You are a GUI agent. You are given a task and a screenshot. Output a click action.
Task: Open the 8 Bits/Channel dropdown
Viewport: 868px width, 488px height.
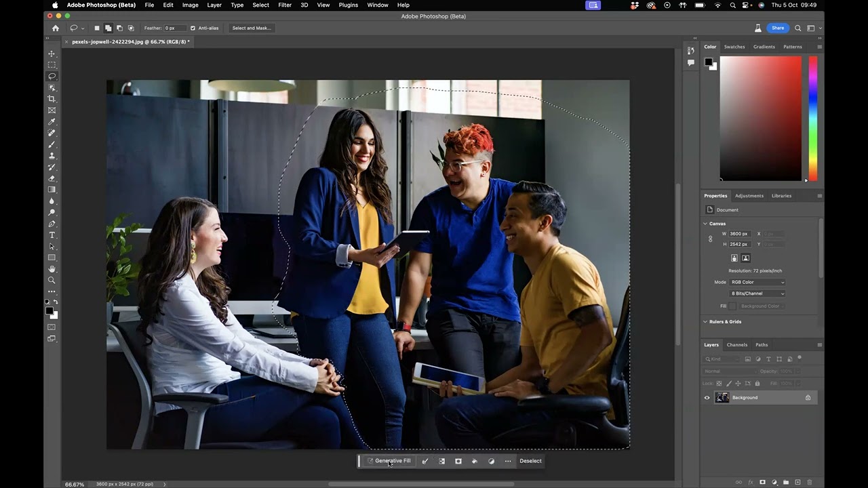point(757,293)
